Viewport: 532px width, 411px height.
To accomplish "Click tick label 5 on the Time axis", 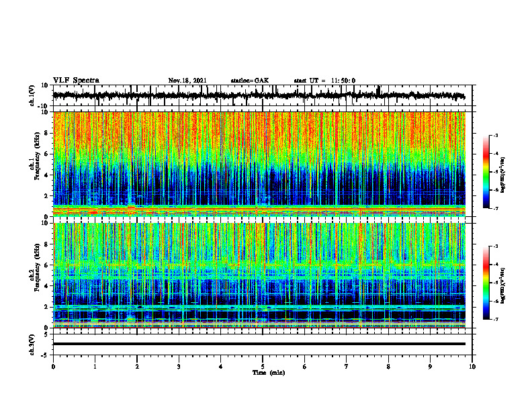I will tap(263, 367).
